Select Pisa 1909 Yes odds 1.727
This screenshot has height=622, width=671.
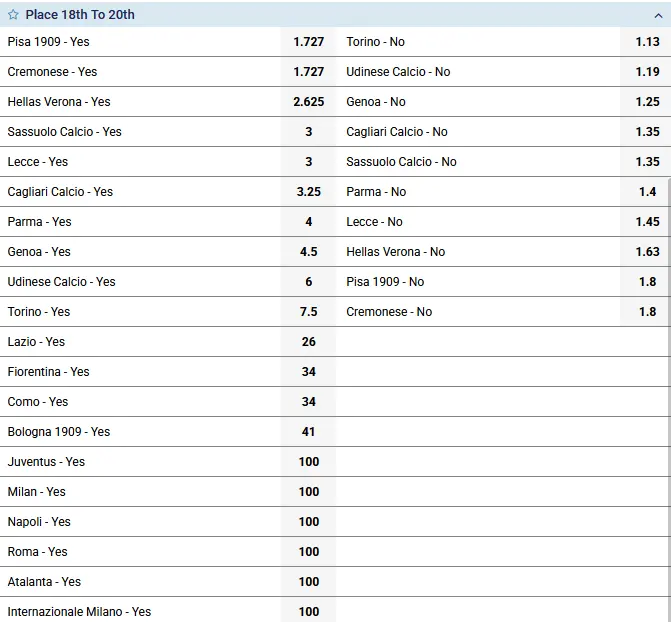(x=308, y=42)
